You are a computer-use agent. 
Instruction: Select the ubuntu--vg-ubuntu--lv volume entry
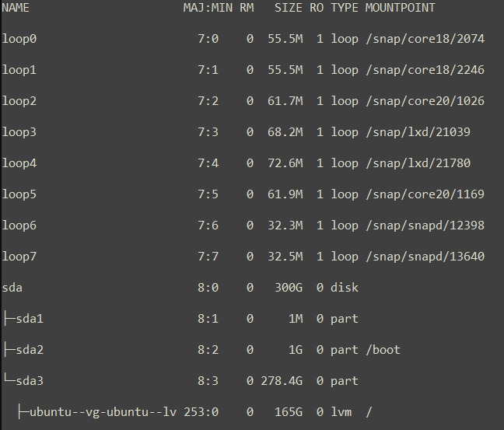click(103, 412)
